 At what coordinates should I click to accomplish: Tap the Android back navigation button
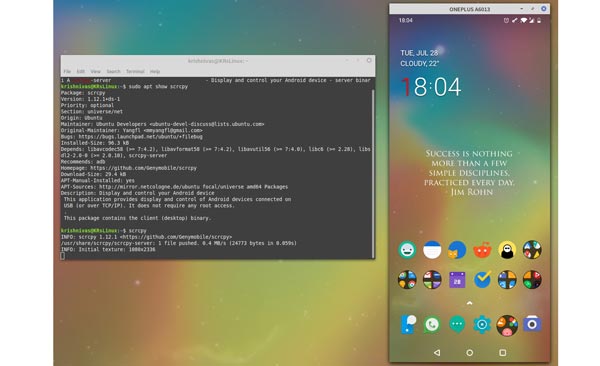point(437,353)
